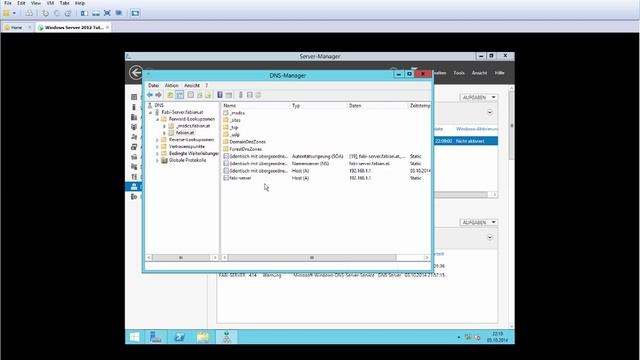Expand the Reverse-Lookupzonen tree node
The height and width of the screenshot is (360, 640).
(157, 140)
